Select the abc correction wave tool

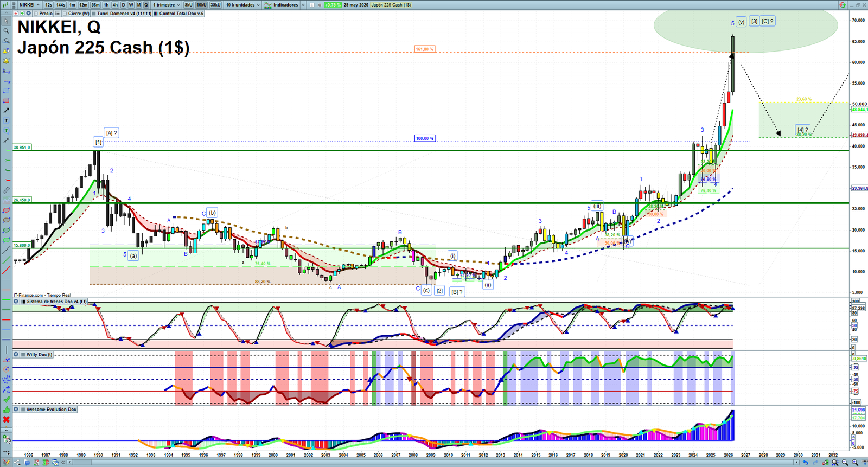pyautogui.click(x=6, y=389)
